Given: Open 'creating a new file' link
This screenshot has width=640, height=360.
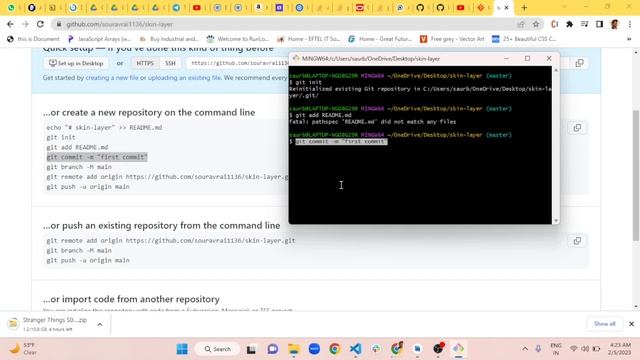Looking at the screenshot, I should pyautogui.click(x=112, y=78).
